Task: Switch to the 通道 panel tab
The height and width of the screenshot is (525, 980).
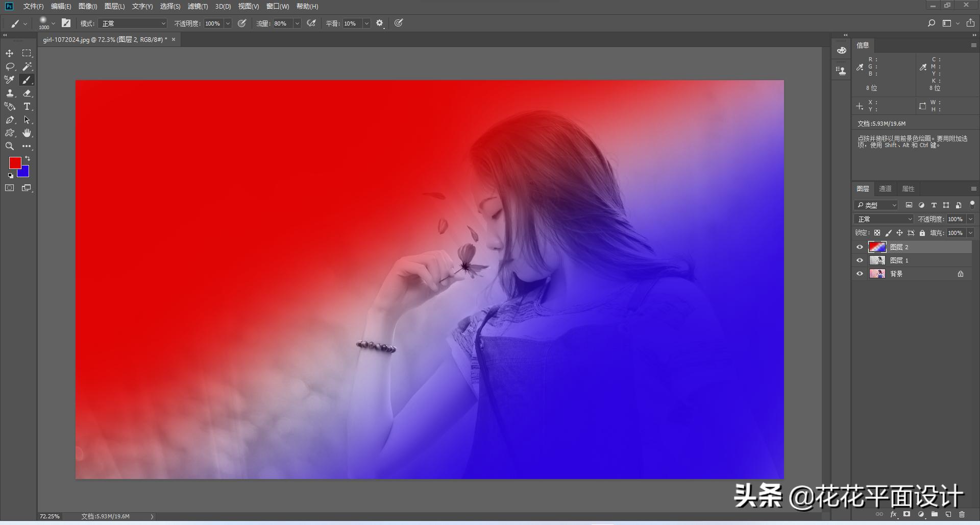Action: [x=886, y=188]
